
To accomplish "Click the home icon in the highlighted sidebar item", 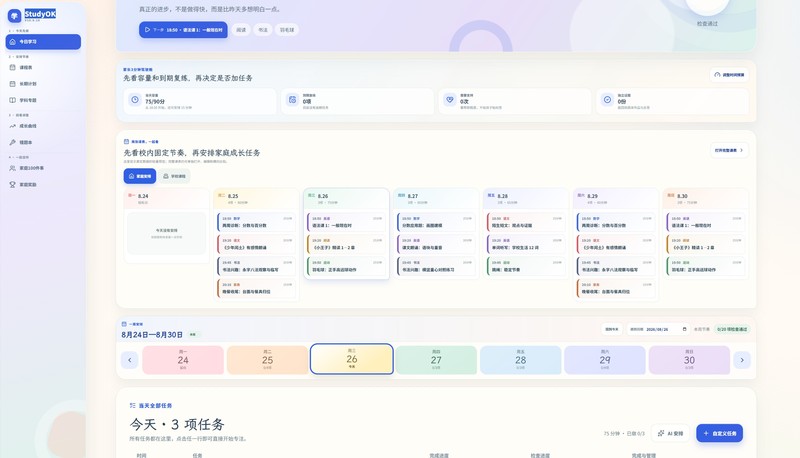I will (13, 42).
